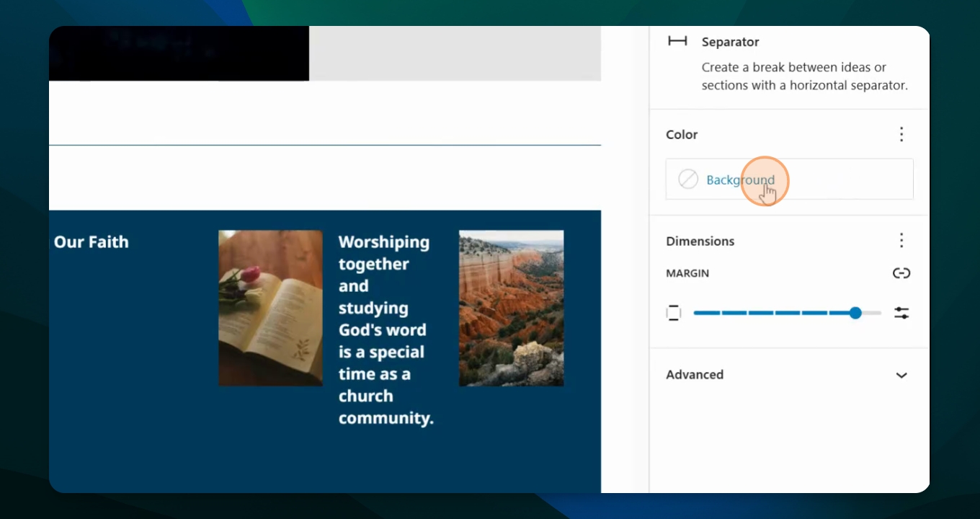The height and width of the screenshot is (519, 980).
Task: Select the horizontal separator line block
Action: point(325,145)
